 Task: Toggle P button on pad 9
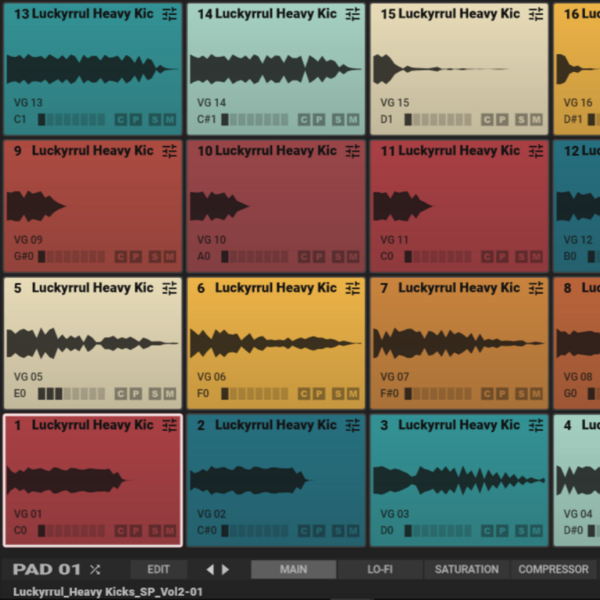pyautogui.click(x=135, y=256)
